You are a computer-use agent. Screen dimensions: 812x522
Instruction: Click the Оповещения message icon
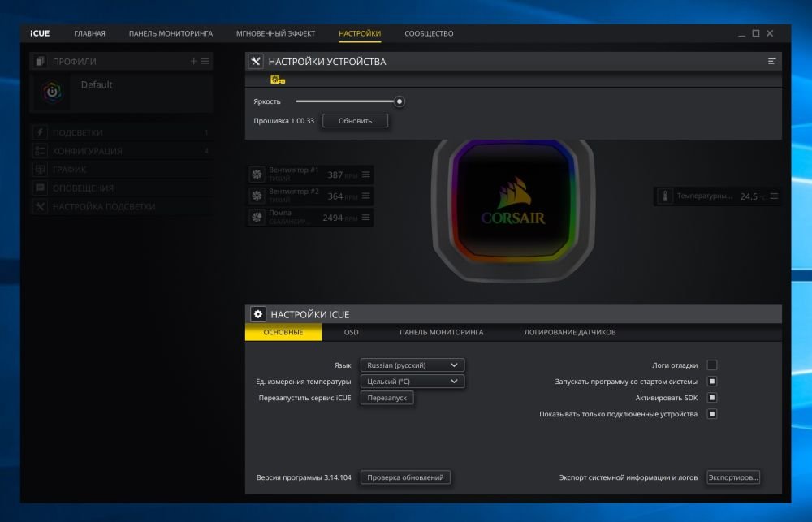tap(40, 188)
